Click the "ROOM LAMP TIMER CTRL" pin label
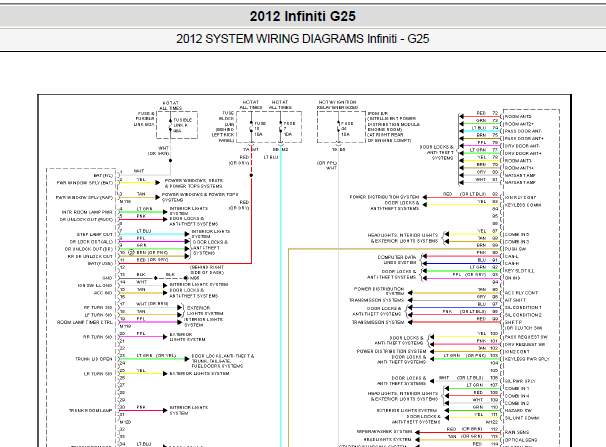Screen dimensions: 606x447 pos(85,322)
